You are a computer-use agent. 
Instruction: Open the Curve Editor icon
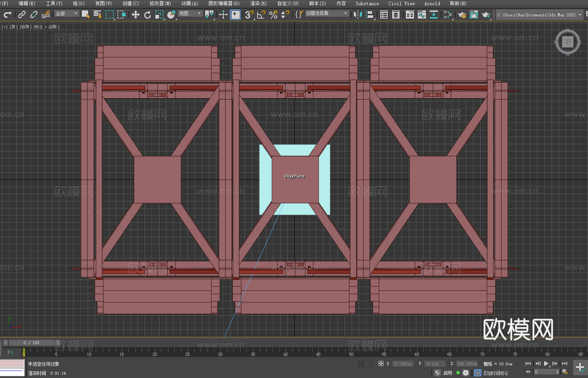(x=422, y=14)
